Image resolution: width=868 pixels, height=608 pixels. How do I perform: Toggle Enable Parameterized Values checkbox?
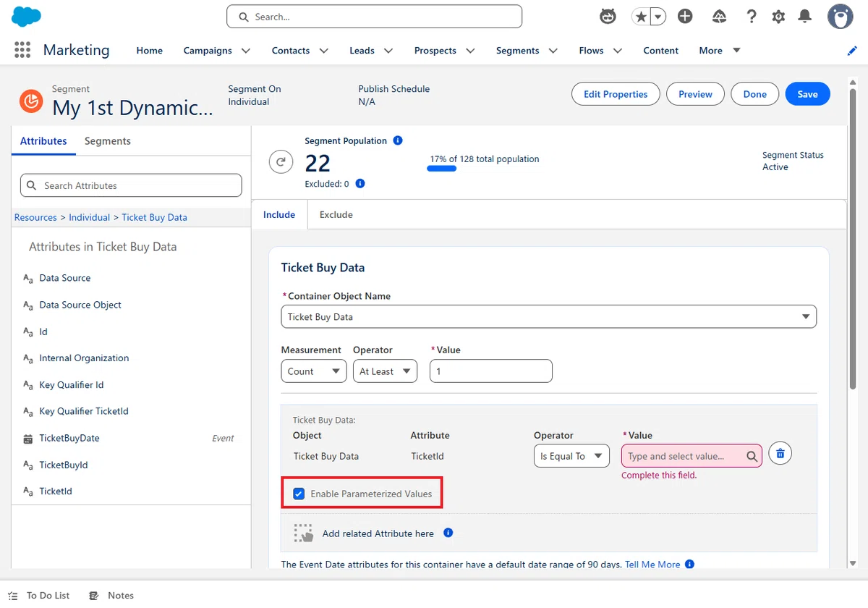point(299,494)
